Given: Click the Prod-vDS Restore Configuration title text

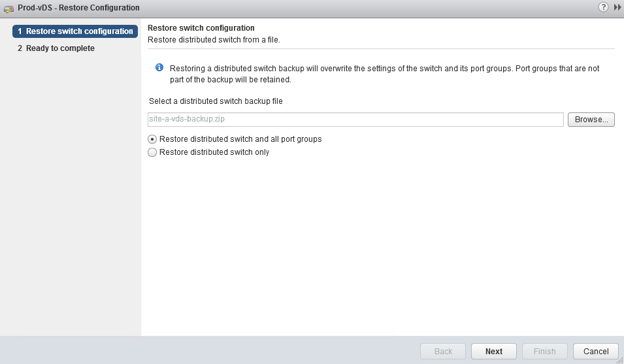Looking at the screenshot, I should point(78,8).
